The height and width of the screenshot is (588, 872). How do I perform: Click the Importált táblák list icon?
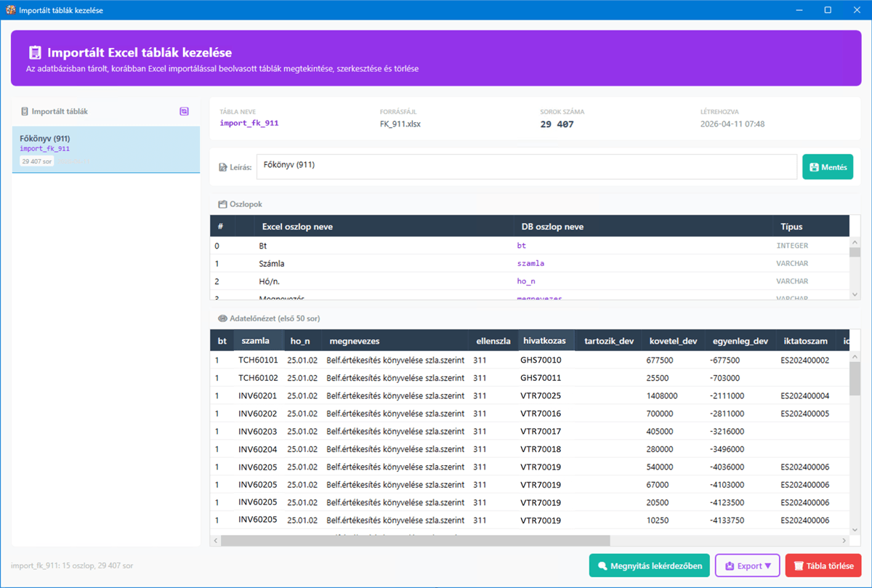25,111
